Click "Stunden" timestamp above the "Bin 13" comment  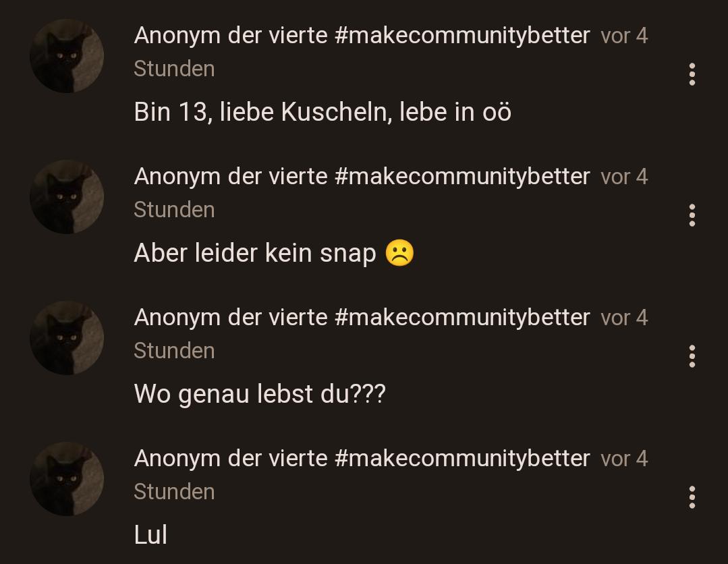174,69
